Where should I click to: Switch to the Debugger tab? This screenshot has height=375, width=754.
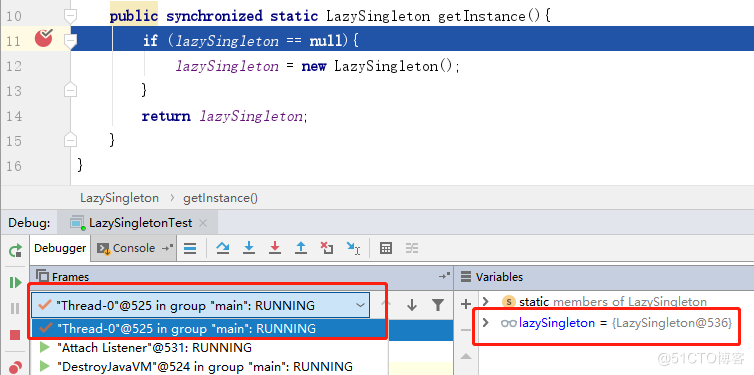click(60, 248)
